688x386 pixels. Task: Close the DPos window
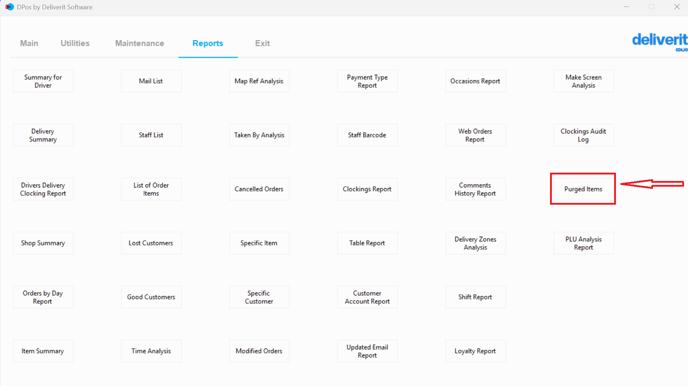pyautogui.click(x=677, y=7)
